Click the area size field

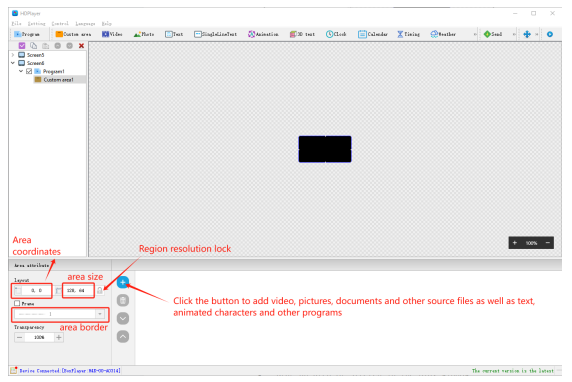(x=78, y=290)
